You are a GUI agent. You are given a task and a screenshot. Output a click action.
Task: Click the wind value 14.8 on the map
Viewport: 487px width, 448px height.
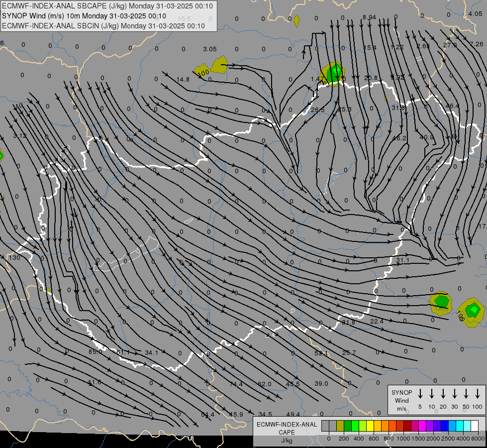183,80
